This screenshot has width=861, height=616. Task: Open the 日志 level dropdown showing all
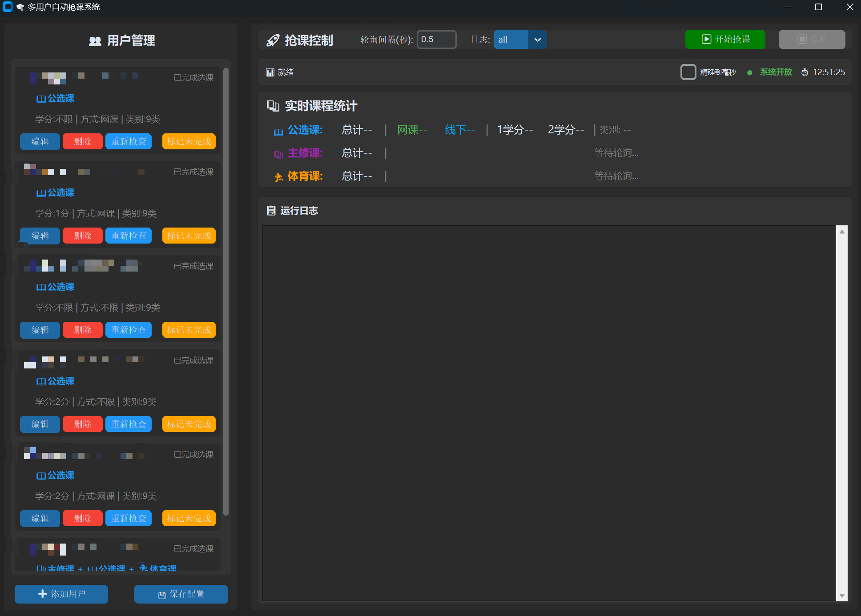520,40
